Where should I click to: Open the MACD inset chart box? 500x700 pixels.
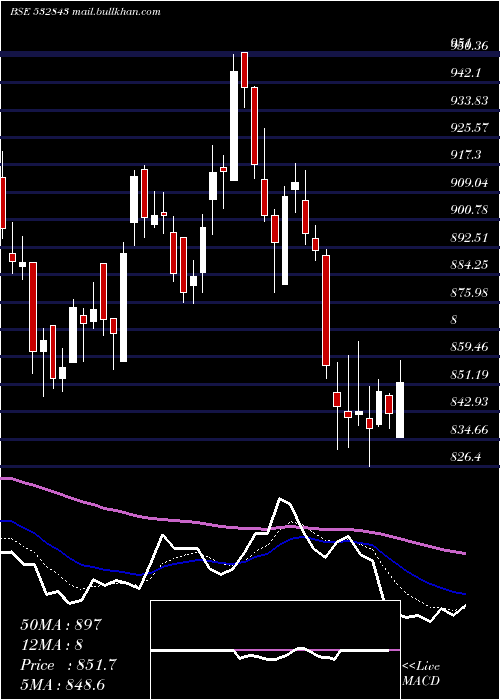click(x=275, y=650)
